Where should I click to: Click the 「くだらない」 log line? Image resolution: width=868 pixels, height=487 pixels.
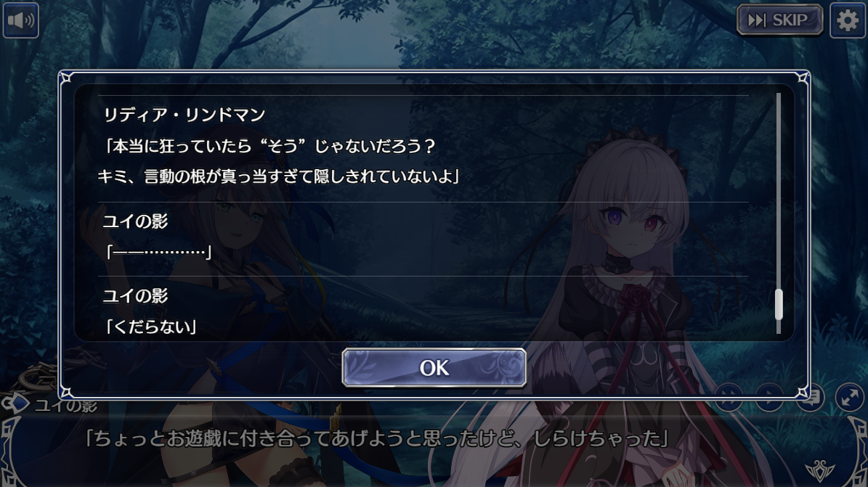pos(150,327)
